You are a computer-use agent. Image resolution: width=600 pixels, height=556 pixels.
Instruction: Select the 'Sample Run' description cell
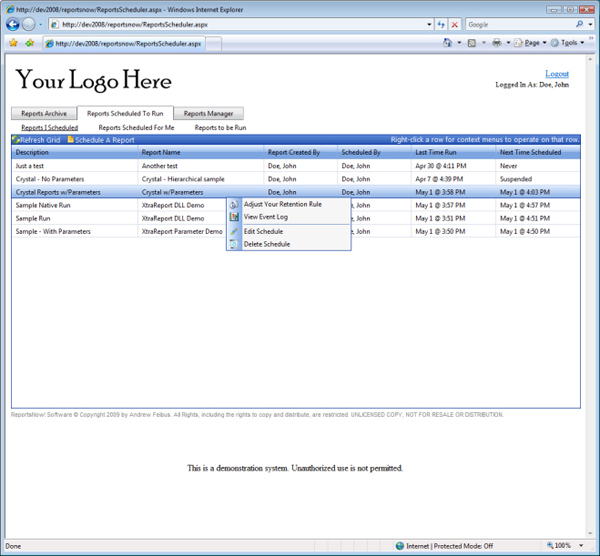pyautogui.click(x=75, y=218)
